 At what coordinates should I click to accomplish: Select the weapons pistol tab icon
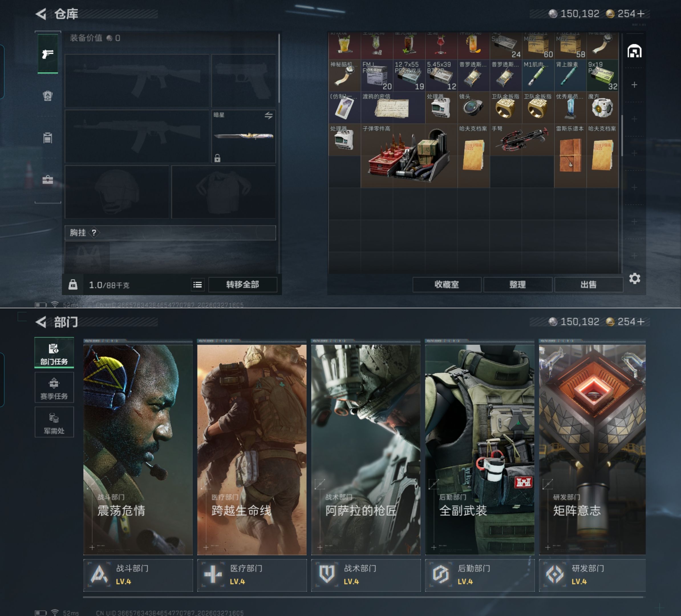(48, 54)
